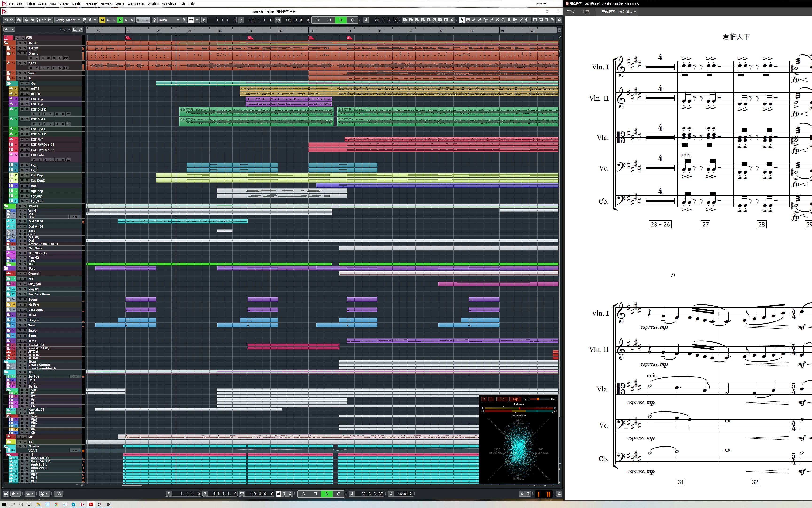Click Play in the bottom transport bar
This screenshot has width=812, height=508.
pos(327,494)
